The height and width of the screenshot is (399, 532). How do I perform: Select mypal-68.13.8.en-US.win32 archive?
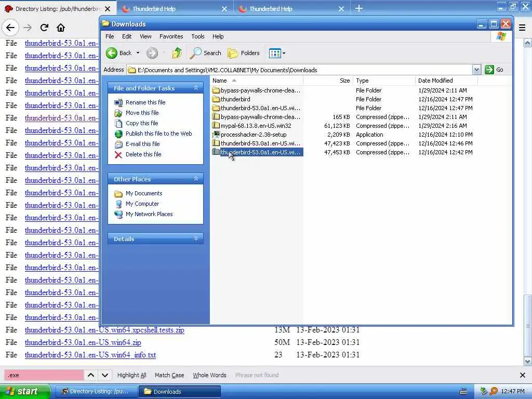pyautogui.click(x=252, y=126)
